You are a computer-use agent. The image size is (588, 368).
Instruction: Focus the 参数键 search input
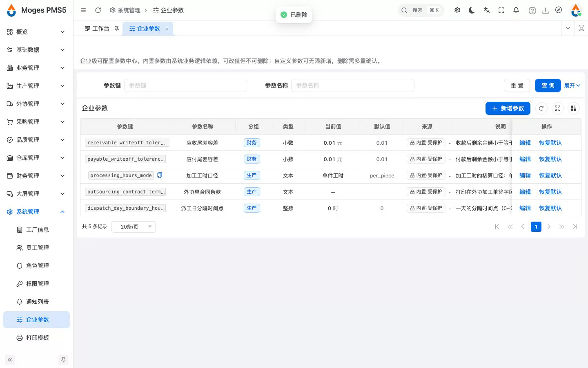pyautogui.click(x=185, y=85)
